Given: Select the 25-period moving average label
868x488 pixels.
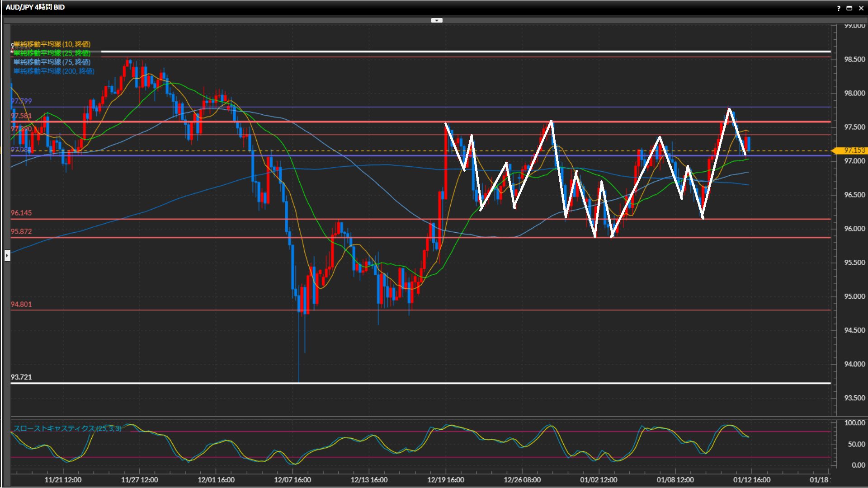Looking at the screenshot, I should click(52, 53).
